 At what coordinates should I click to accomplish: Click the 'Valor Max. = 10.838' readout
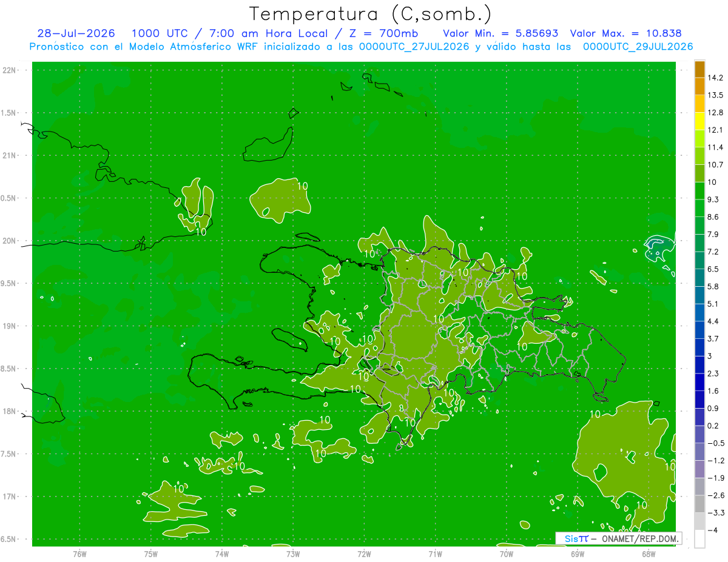[x=626, y=33]
